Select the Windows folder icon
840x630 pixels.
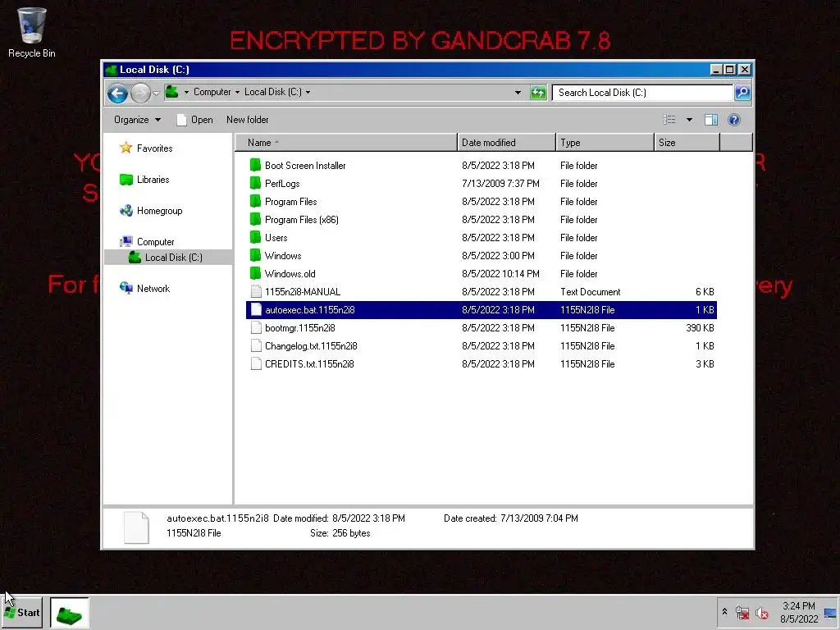256,256
